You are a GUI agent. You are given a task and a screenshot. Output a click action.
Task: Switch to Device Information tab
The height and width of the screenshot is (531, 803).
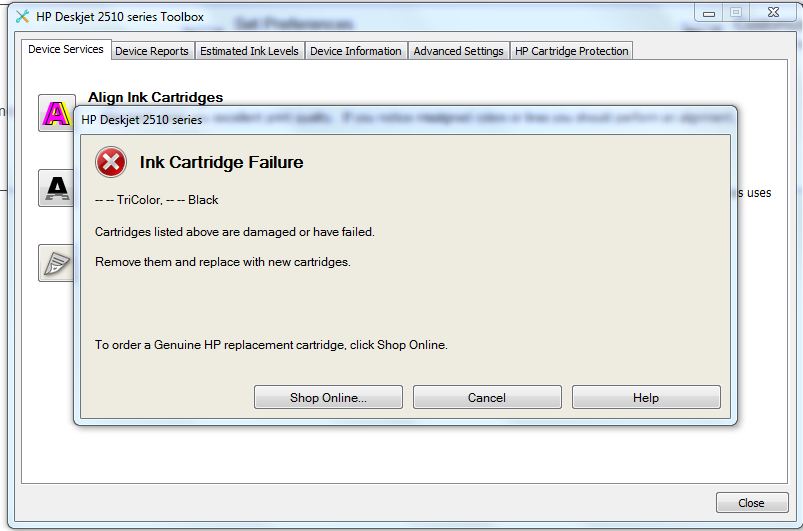click(x=356, y=51)
